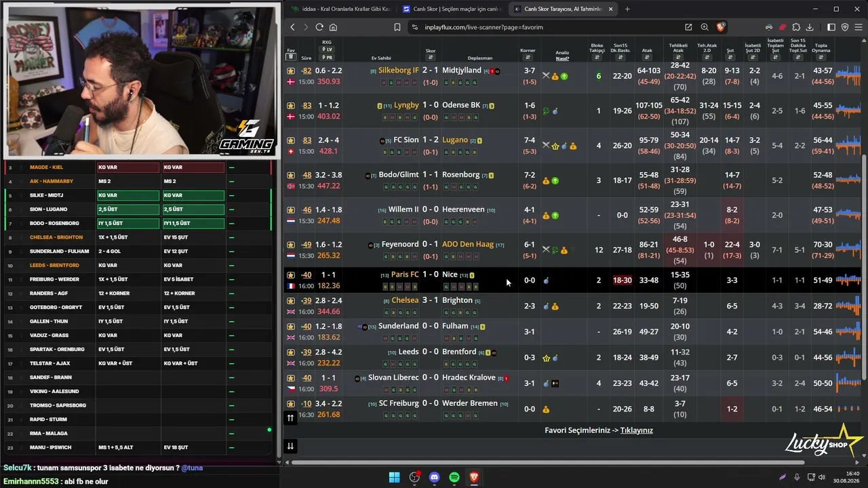Open the Windows Start menu
868x488 pixels.
(394, 477)
